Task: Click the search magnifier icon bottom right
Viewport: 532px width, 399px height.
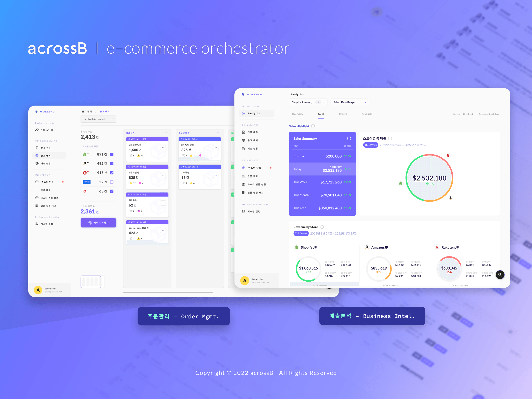Action: coord(500,275)
